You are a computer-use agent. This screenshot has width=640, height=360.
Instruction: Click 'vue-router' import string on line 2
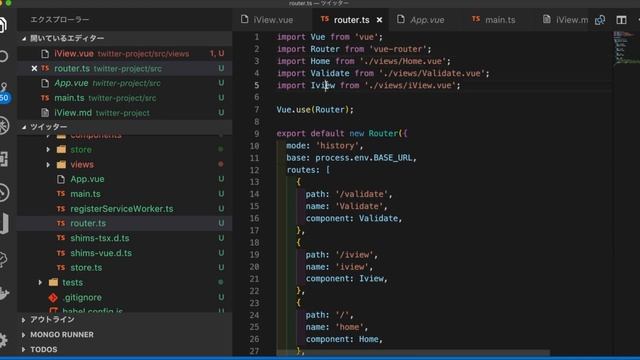[x=398, y=49]
